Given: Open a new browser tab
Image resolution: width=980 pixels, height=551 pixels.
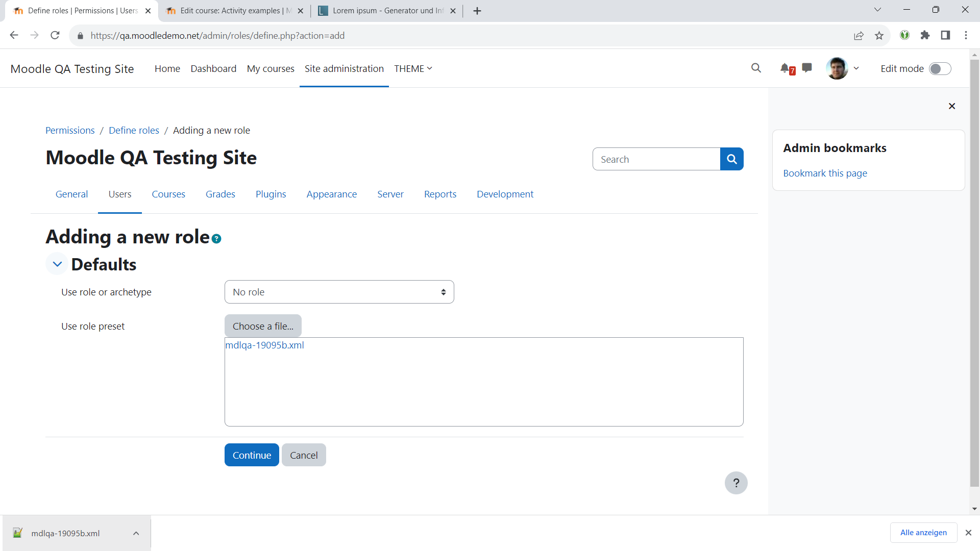Looking at the screenshot, I should click(x=477, y=11).
